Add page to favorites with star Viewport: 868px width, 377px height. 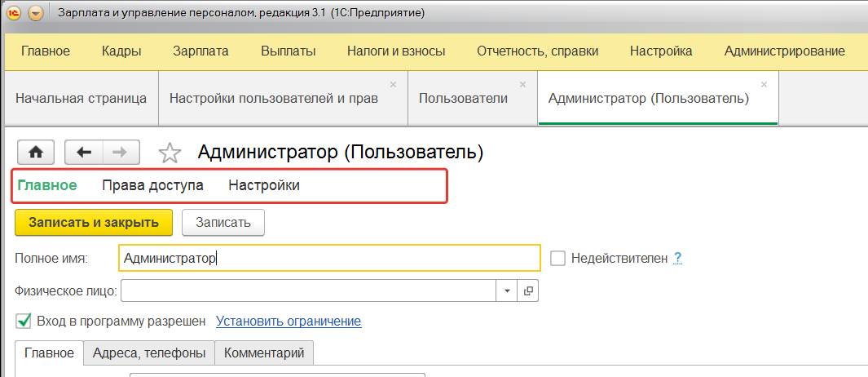(169, 153)
